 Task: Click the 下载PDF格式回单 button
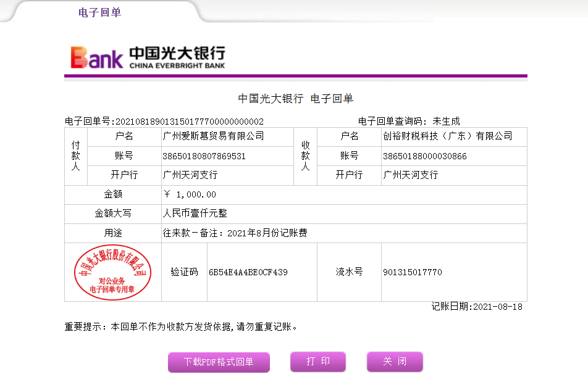click(219, 362)
